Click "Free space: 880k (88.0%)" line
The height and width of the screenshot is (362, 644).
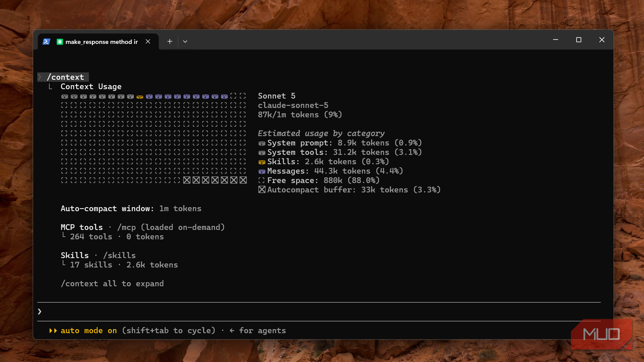(323, 180)
